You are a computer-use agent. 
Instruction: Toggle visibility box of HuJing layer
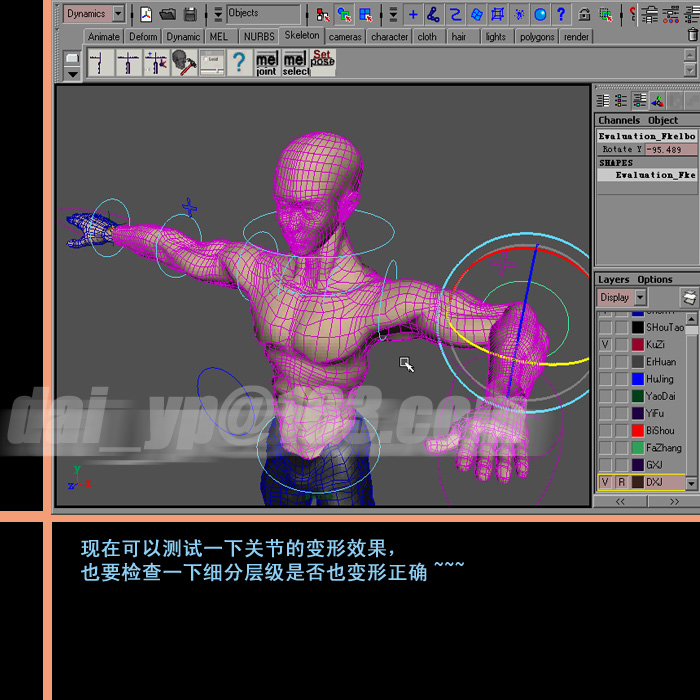[605, 379]
